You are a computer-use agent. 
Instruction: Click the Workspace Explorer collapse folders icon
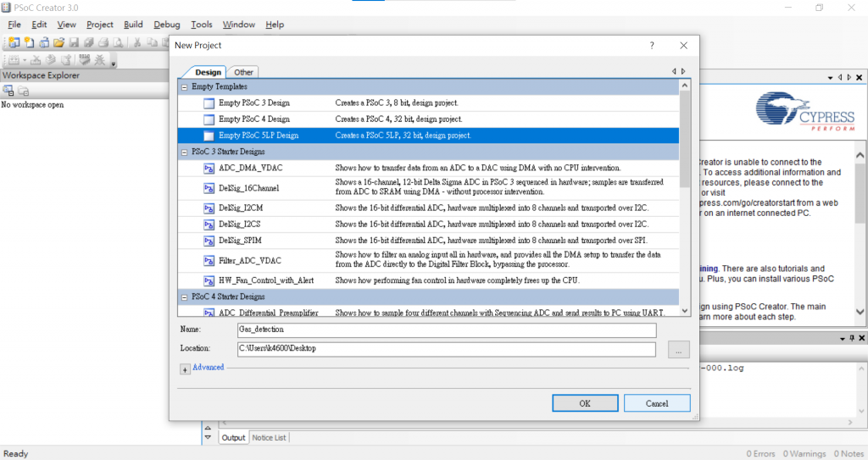(23, 91)
